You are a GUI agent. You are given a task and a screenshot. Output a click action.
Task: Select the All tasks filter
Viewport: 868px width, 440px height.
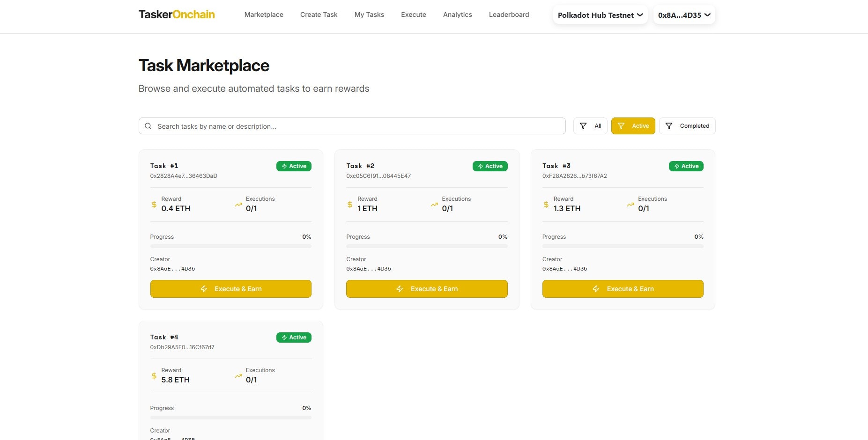pyautogui.click(x=590, y=126)
